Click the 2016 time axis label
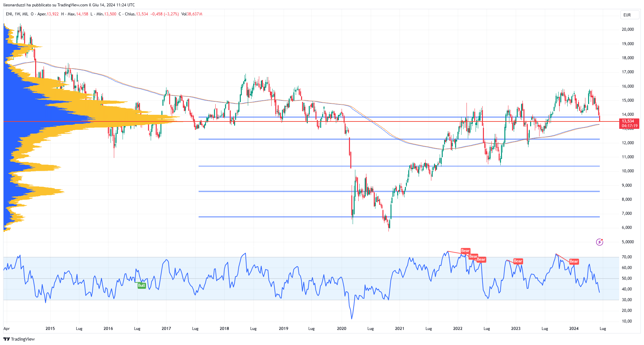The image size is (644, 345). [x=108, y=329]
